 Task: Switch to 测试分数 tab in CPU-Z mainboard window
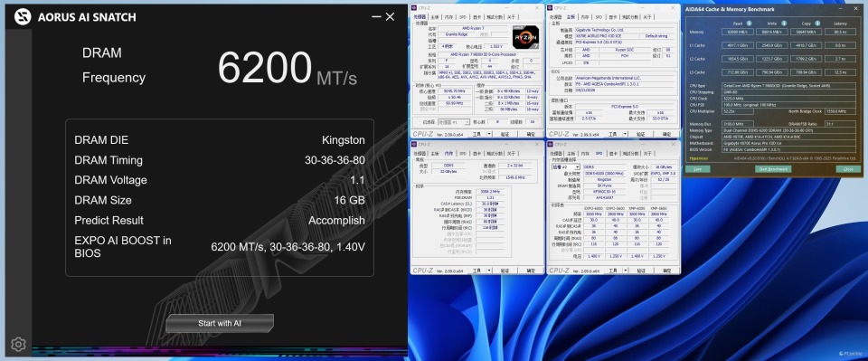tap(630, 17)
